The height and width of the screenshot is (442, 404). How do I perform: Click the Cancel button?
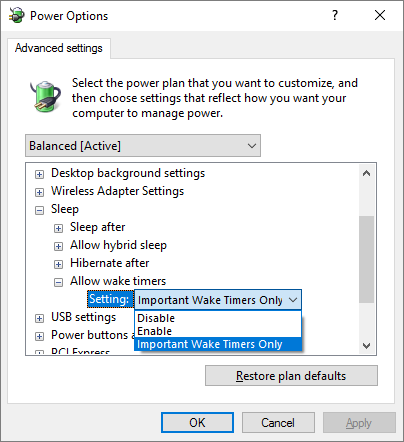(x=278, y=423)
